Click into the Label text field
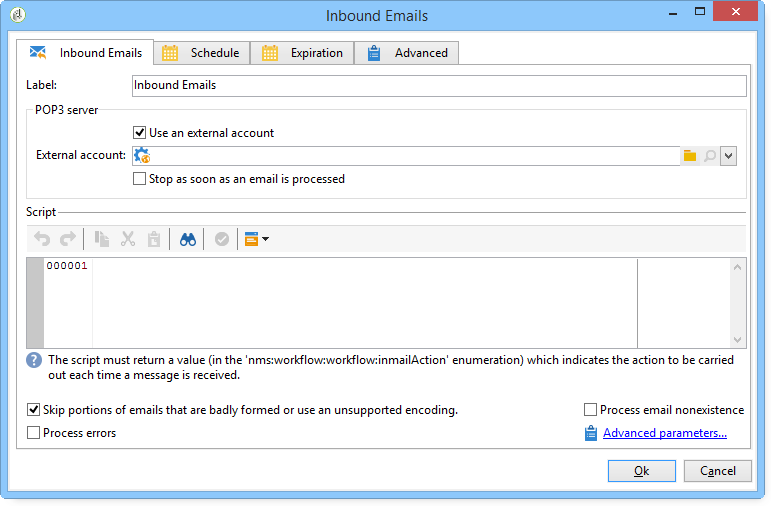This screenshot has height=506, width=771. (439, 86)
